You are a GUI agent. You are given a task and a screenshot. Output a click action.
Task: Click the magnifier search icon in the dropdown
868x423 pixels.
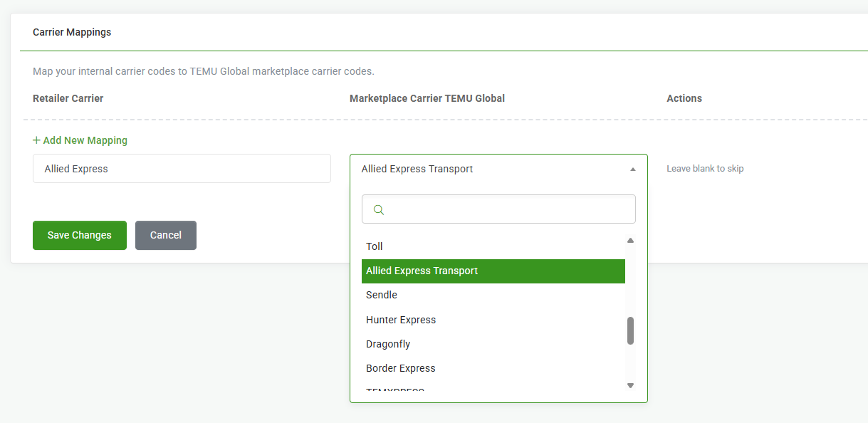click(379, 209)
